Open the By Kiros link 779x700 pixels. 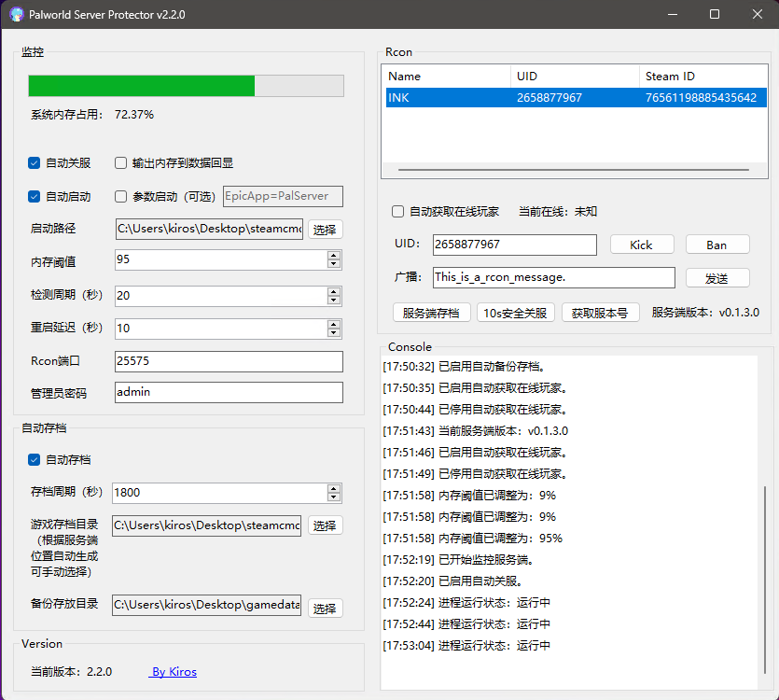click(x=174, y=672)
